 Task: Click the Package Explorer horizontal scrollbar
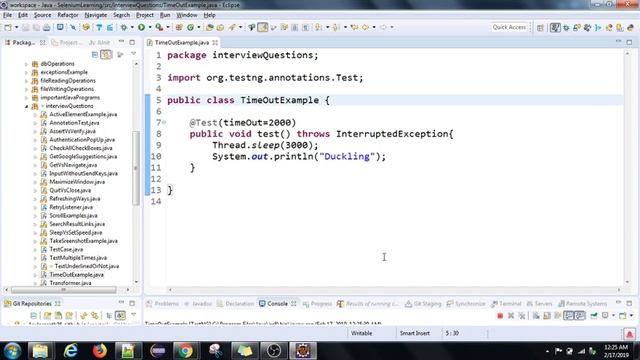click(63, 290)
